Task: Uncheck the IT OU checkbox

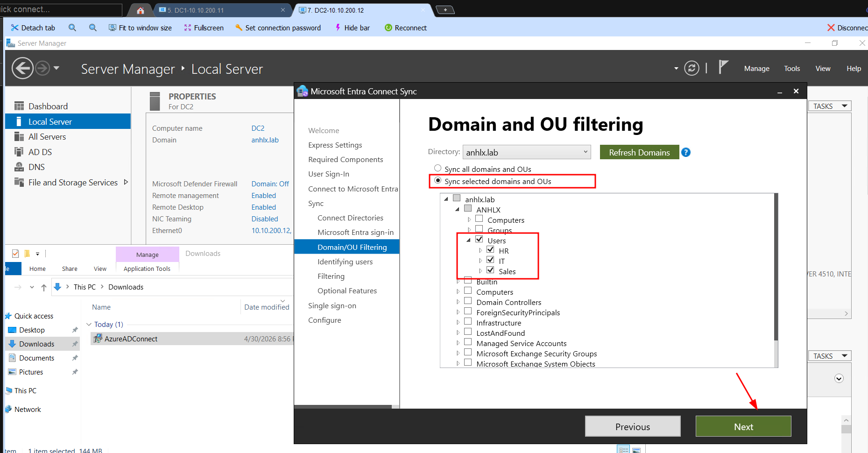Action: tap(490, 260)
